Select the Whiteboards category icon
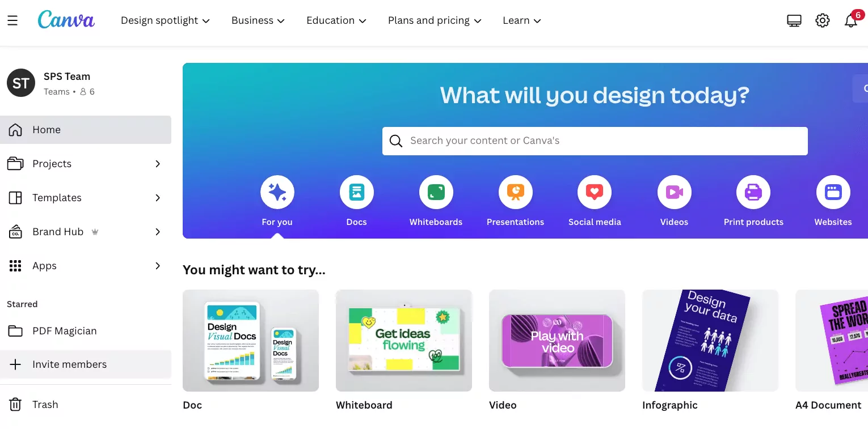The image size is (868, 429). (436, 192)
